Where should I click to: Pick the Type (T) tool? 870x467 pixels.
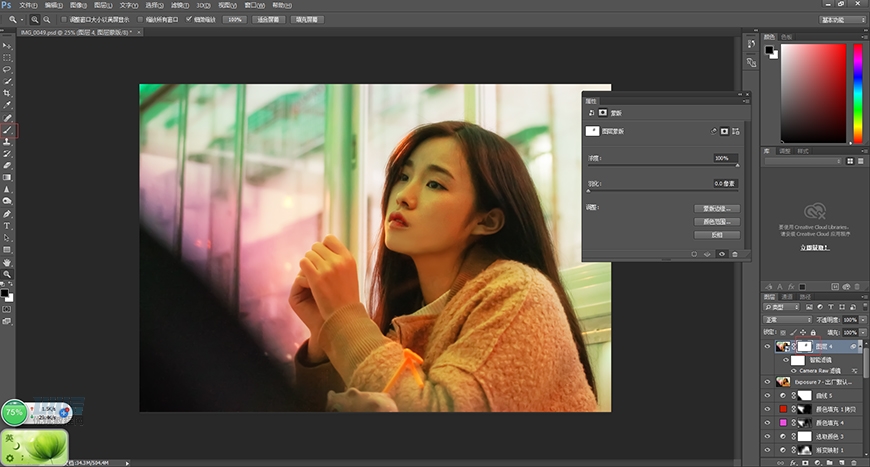[8, 225]
